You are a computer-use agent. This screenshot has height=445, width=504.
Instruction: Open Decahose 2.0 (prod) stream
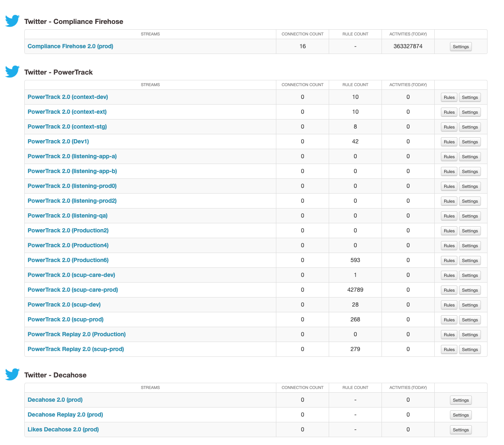pos(55,400)
